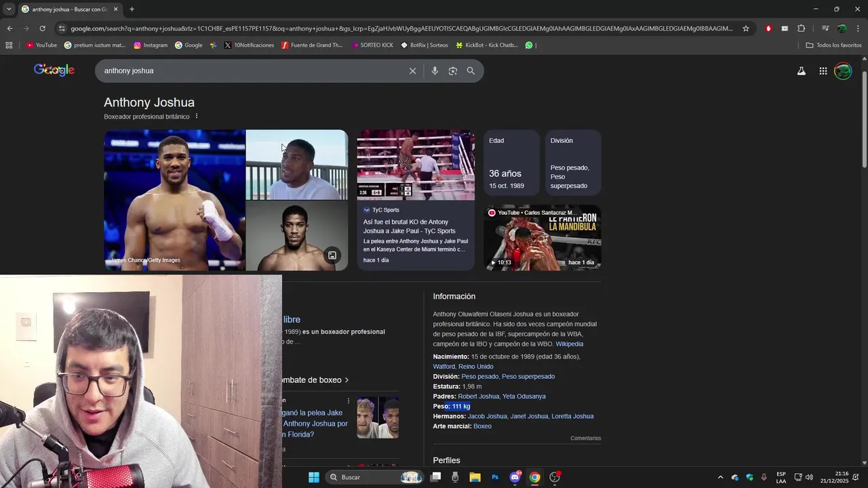Open BotRix | Sorteos bookmark
Viewport: 868px width, 488px height.
(x=425, y=45)
